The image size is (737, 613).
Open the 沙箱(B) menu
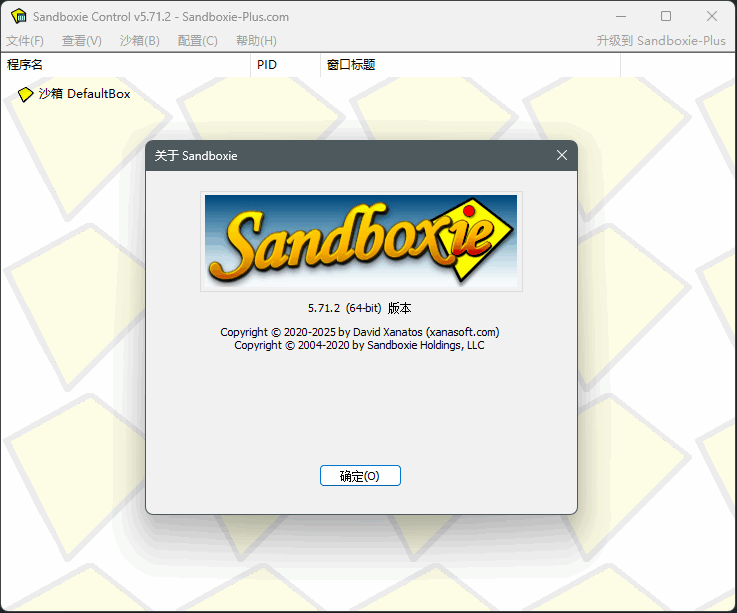139,41
